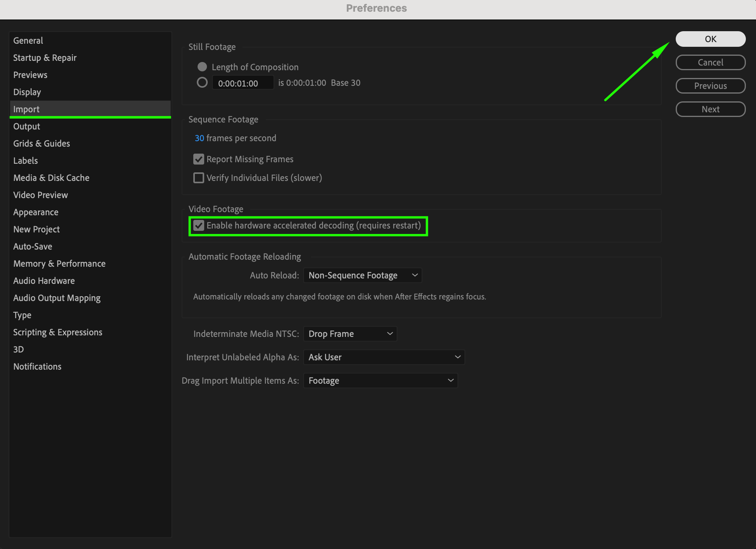756x549 pixels.
Task: Click the 30 frames per second value
Action: click(199, 138)
